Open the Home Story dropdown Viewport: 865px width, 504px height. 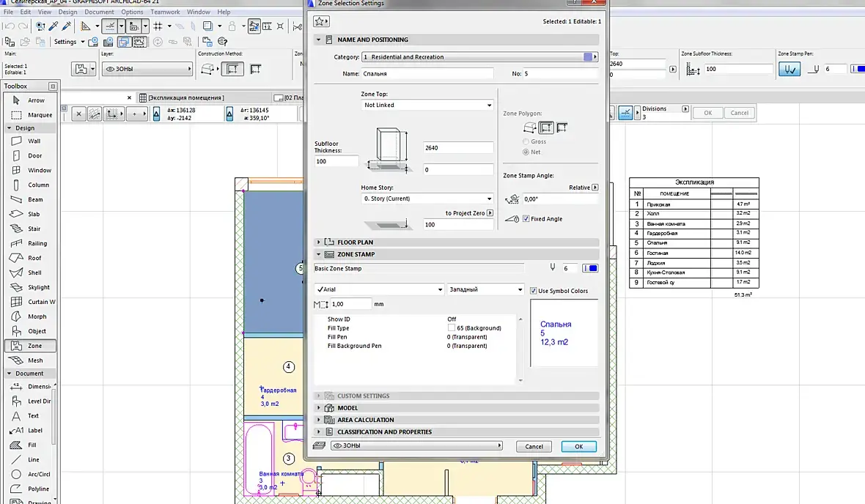(x=427, y=199)
